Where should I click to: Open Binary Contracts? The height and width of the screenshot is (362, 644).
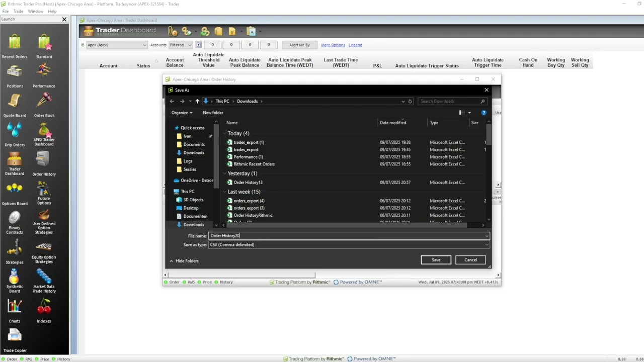pyautogui.click(x=15, y=223)
